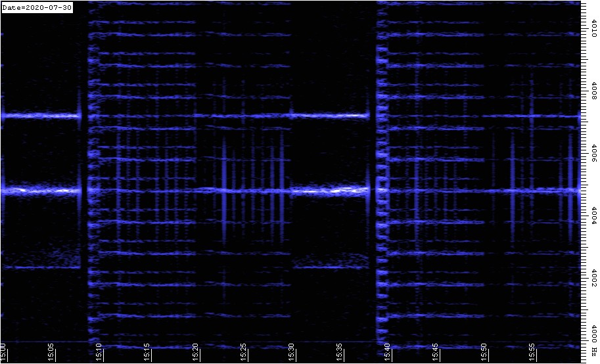Select the 15:55 time axis label
Image resolution: width=600 pixels, height=364 pixels.
pos(532,352)
